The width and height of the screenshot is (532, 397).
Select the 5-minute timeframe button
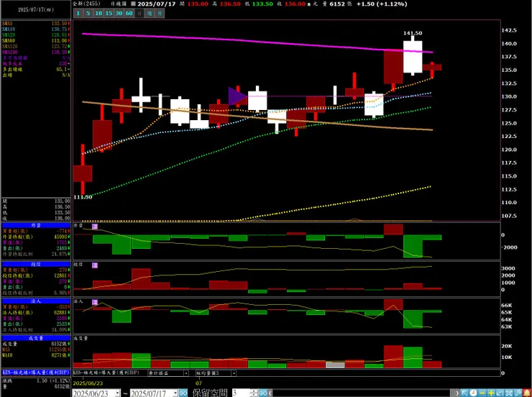coord(88,13)
